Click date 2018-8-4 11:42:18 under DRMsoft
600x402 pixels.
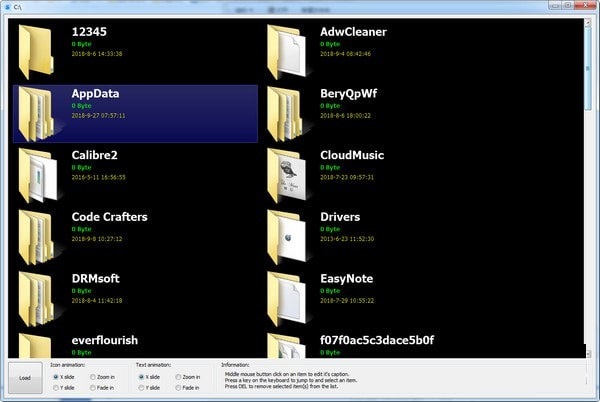pyautogui.click(x=97, y=301)
